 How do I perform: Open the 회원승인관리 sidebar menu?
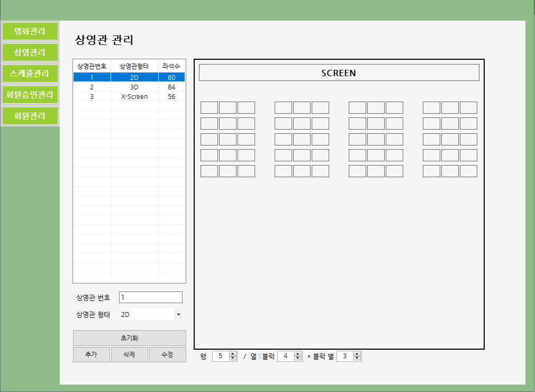click(x=30, y=95)
